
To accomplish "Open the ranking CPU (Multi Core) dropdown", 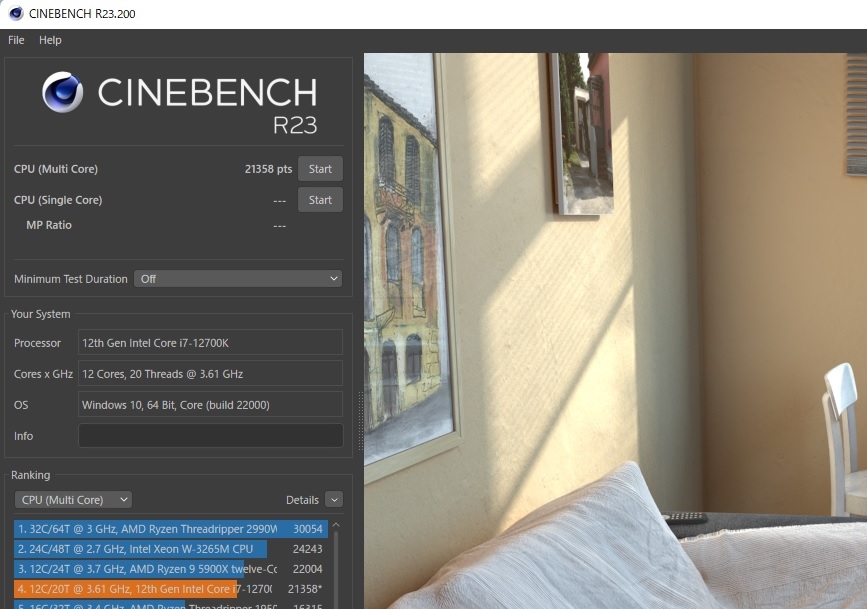I will 73,500.
